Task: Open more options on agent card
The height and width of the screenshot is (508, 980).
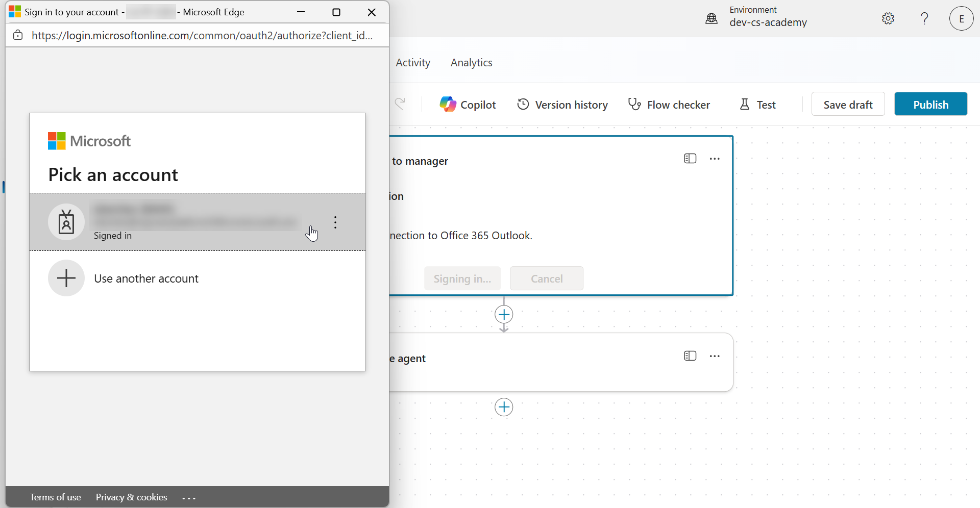Action: point(715,356)
